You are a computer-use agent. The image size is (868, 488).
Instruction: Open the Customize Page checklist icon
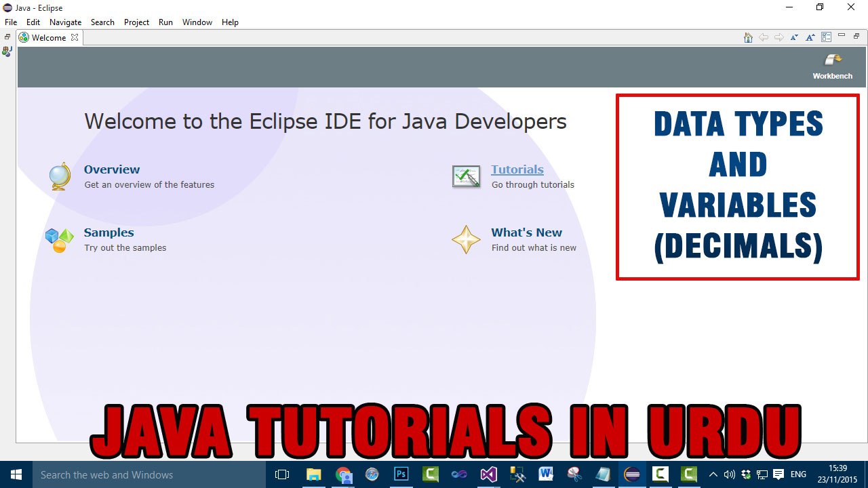pyautogui.click(x=827, y=37)
